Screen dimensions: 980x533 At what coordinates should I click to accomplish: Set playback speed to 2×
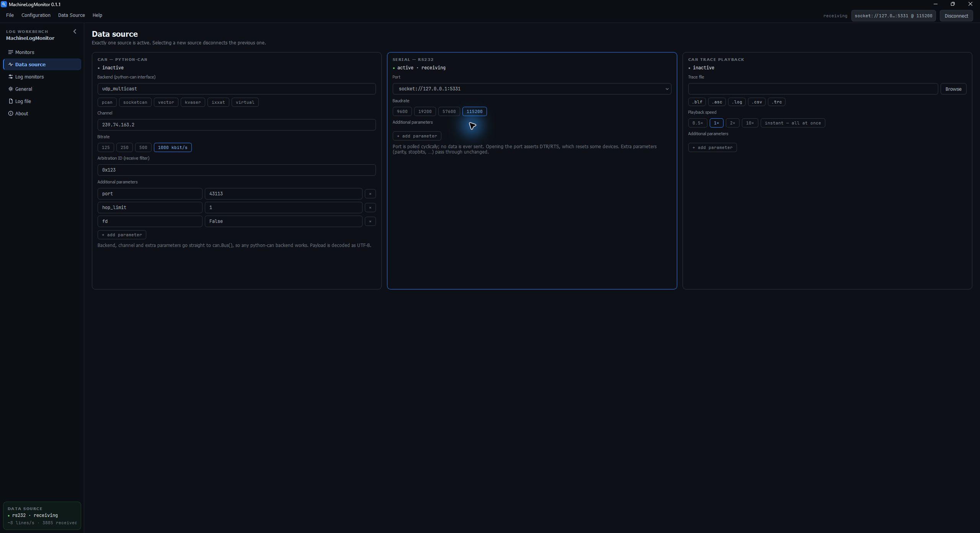tap(732, 123)
